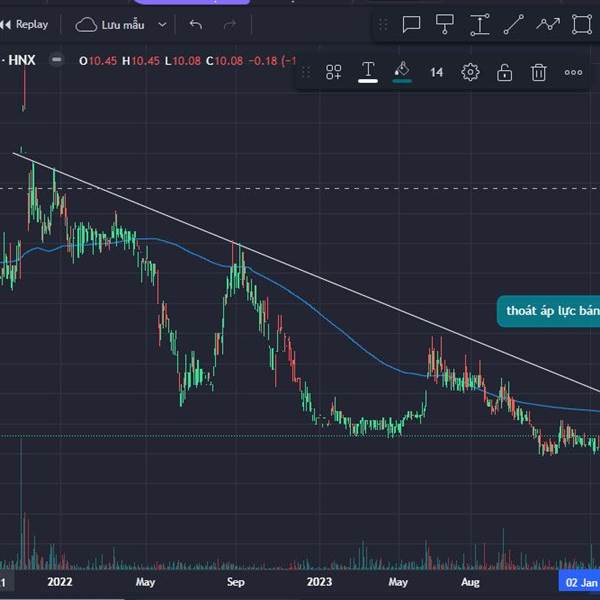This screenshot has width=600, height=600.
Task: Select the 'thoát áp lực bán' text label
Action: click(548, 311)
